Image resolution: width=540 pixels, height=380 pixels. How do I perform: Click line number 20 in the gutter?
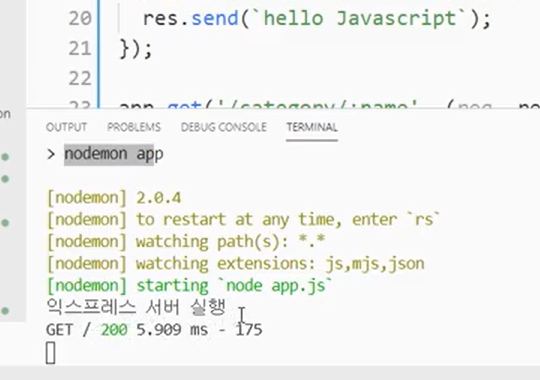80,18
